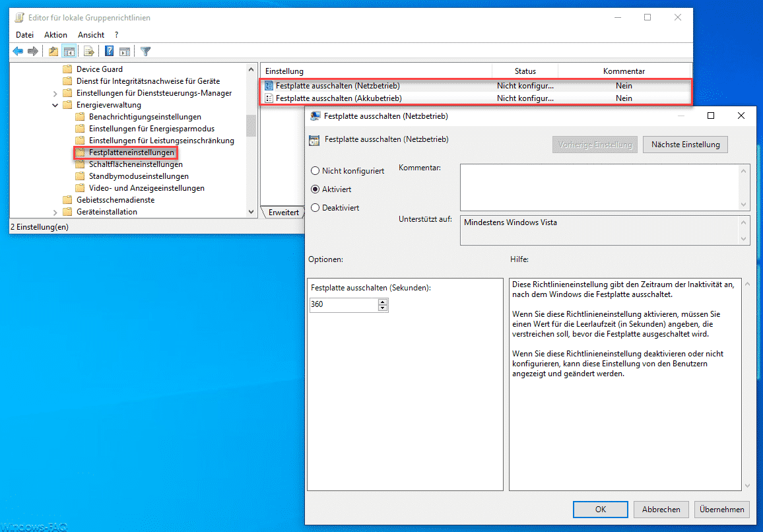Click the dialog title bar icon

(315, 116)
